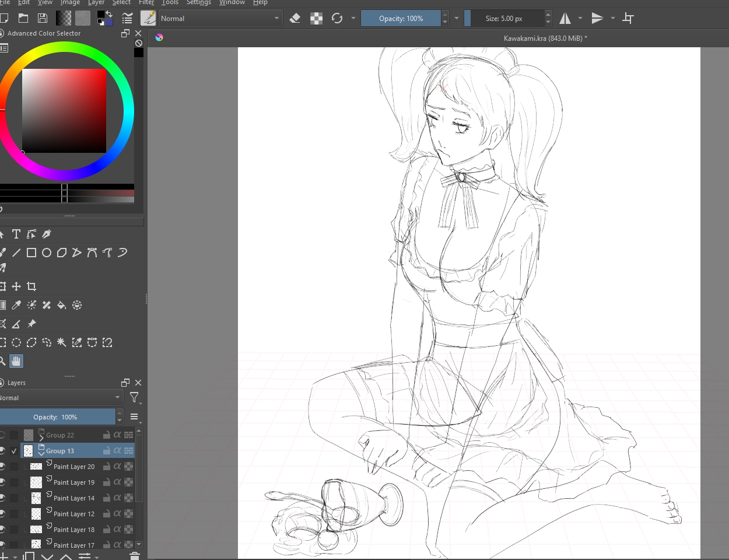Uncheck the Group 13 selection checkbox
Viewport: 729px width, 560px height.
[x=14, y=451]
